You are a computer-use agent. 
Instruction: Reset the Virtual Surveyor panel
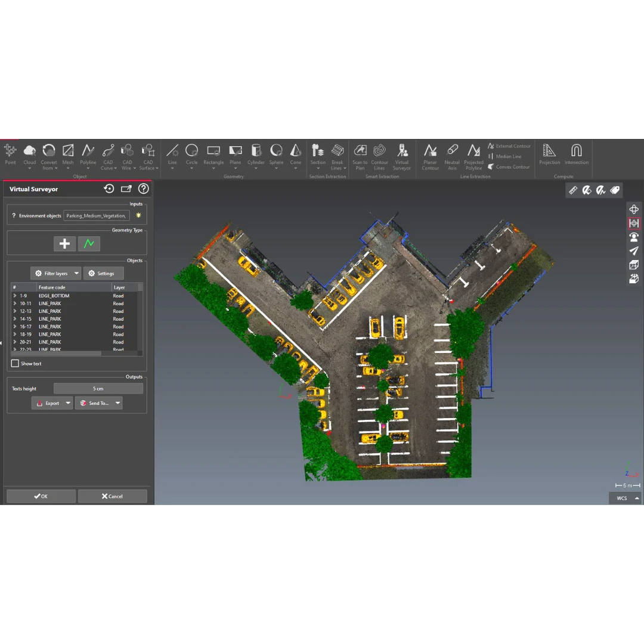[x=109, y=189]
